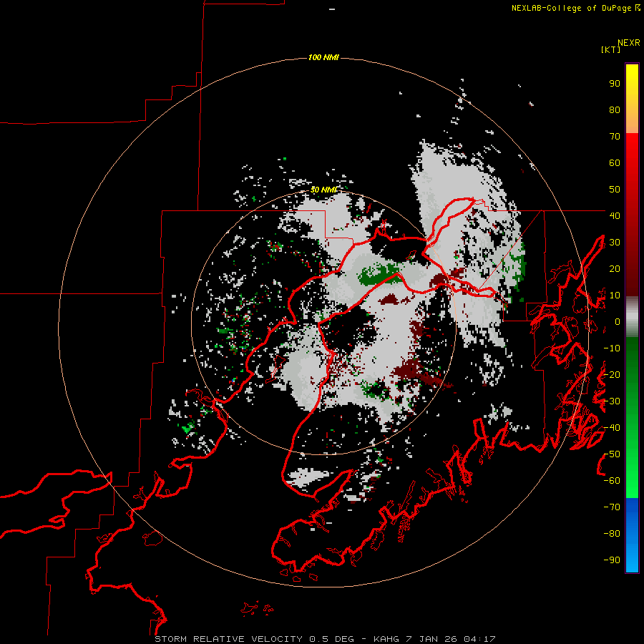Click the 20 value on the velocity scale
Viewport: 644px width, 644px height.
pyautogui.click(x=615, y=268)
